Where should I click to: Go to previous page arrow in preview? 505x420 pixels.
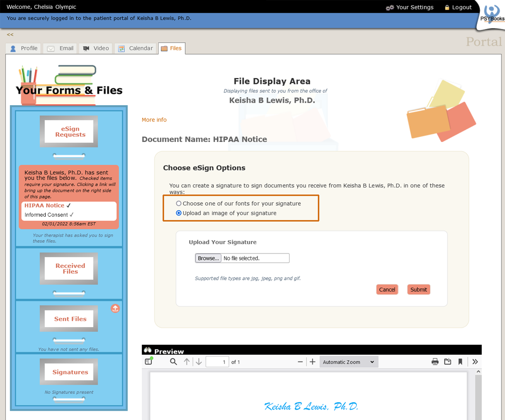click(187, 362)
